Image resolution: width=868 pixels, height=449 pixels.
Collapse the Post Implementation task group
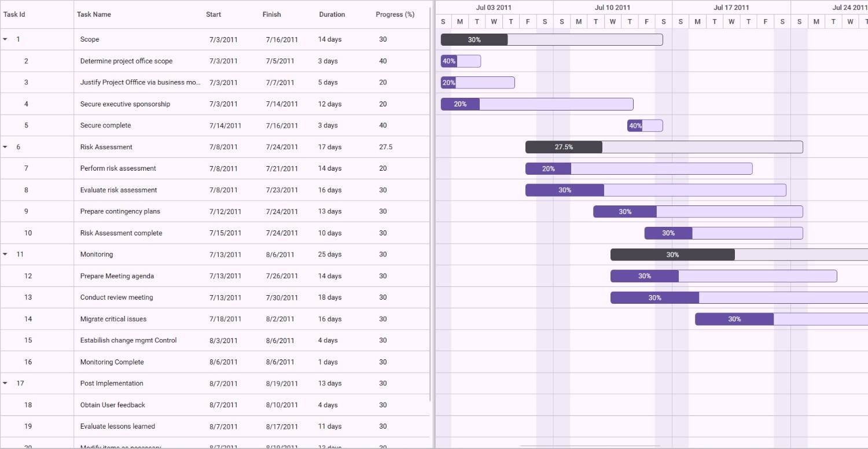[5, 383]
